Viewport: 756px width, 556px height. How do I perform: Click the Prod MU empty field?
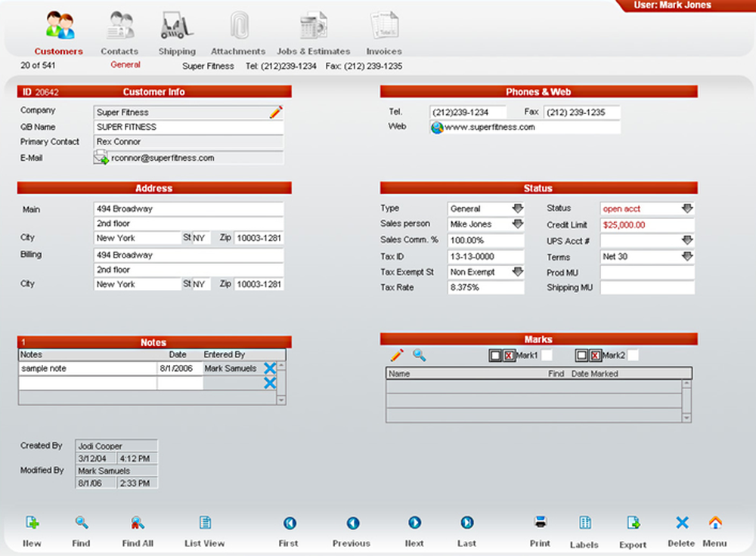[x=647, y=273]
